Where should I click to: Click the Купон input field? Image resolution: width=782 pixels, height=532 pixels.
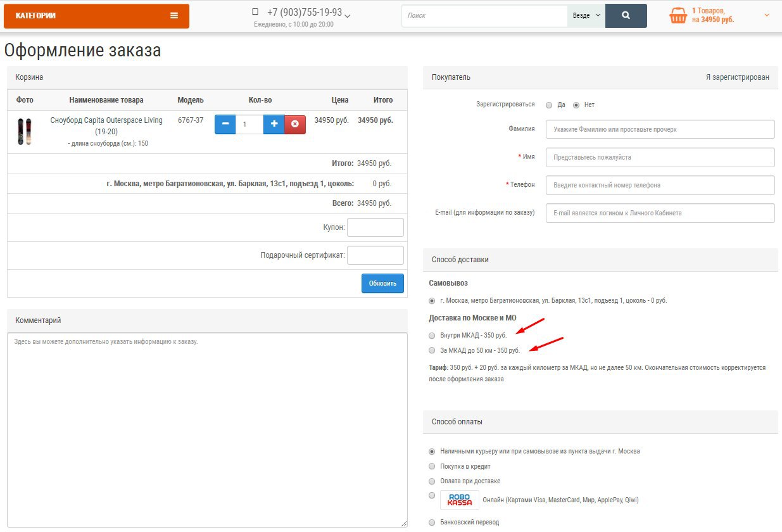point(375,227)
